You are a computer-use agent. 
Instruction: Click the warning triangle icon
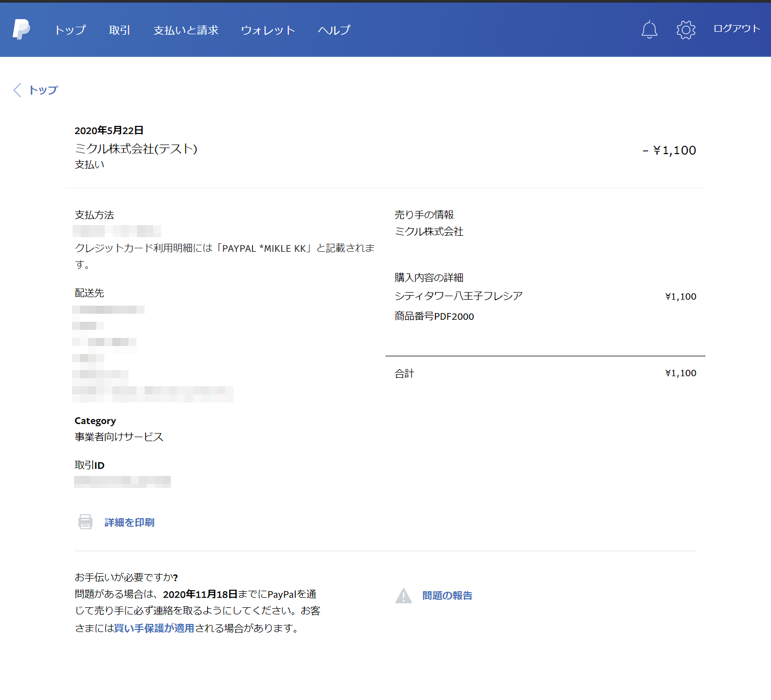(x=403, y=596)
